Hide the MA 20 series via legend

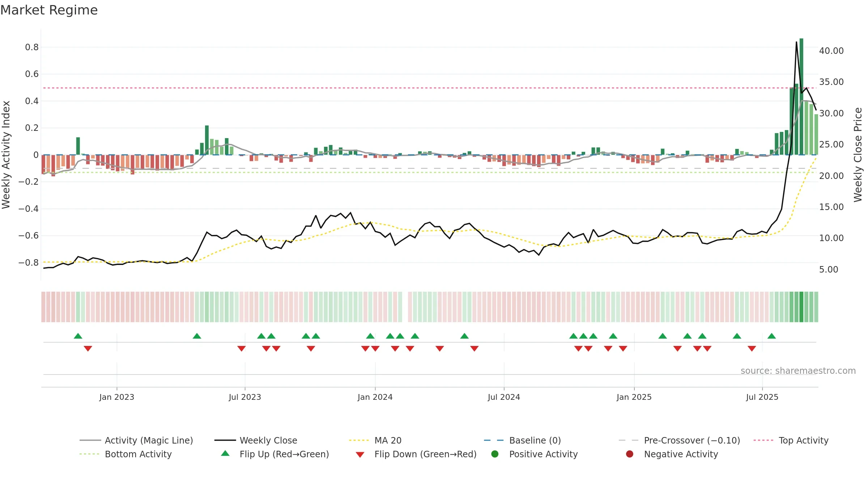point(375,440)
